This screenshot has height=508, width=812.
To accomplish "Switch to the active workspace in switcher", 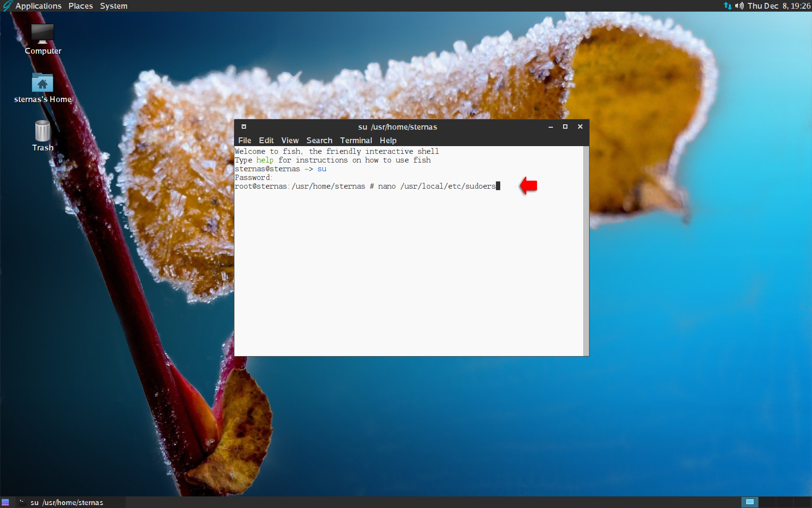I will (750, 502).
